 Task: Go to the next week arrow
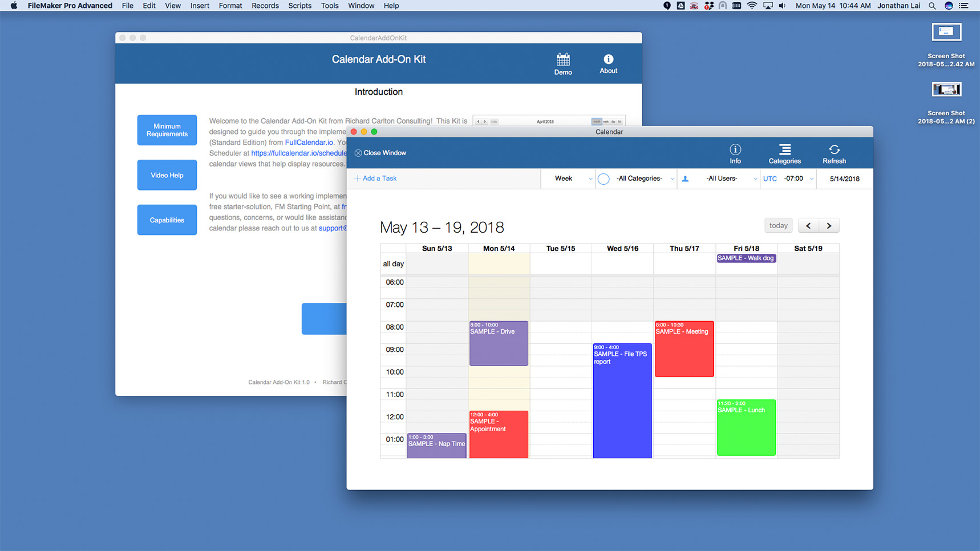coord(829,226)
